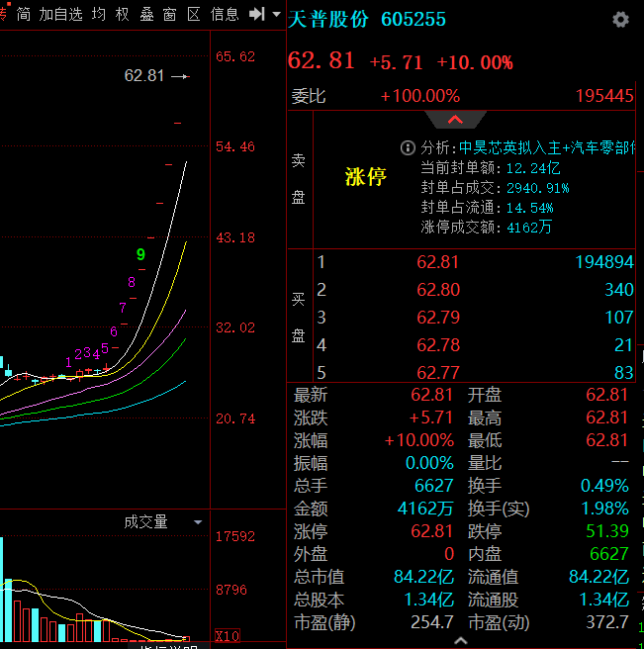Open analysis link 中昊芯英拟入主+汽车零部件
Viewport: 644px width, 649px height.
click(x=547, y=147)
